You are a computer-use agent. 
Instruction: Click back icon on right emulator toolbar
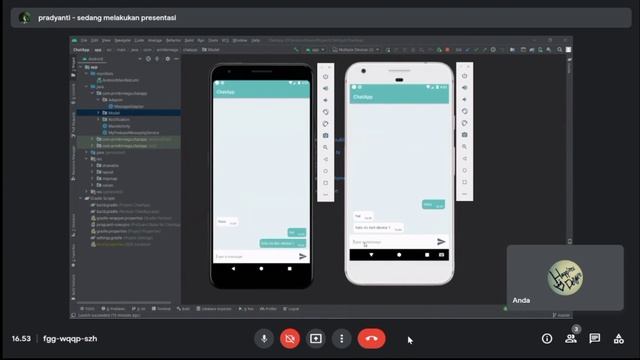pyautogui.click(x=464, y=158)
